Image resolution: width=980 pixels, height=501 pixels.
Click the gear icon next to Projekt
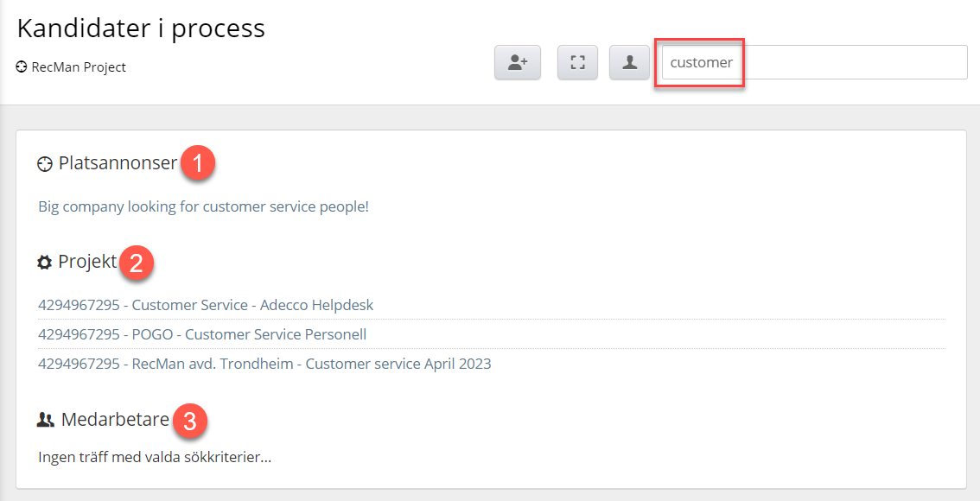point(44,263)
